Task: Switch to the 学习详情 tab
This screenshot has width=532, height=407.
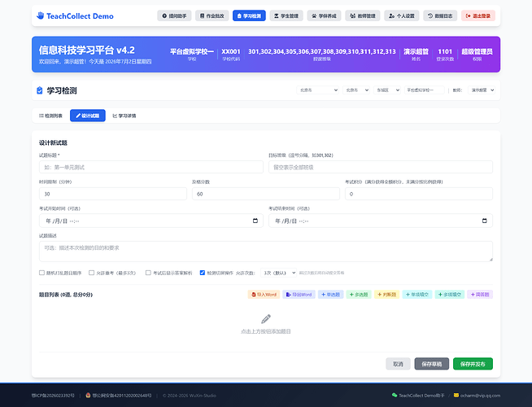Action: point(124,116)
